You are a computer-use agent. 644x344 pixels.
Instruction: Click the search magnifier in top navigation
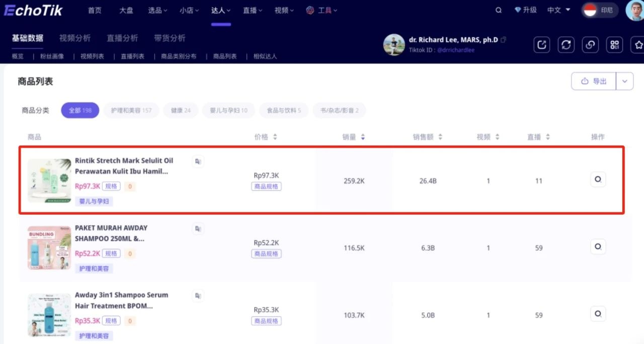(499, 10)
